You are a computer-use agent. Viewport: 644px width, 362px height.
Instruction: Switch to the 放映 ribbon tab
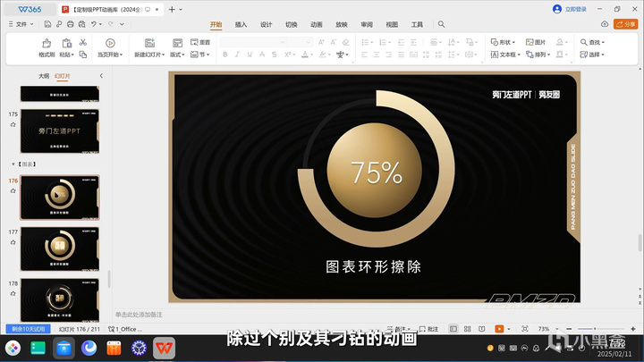coord(342,25)
